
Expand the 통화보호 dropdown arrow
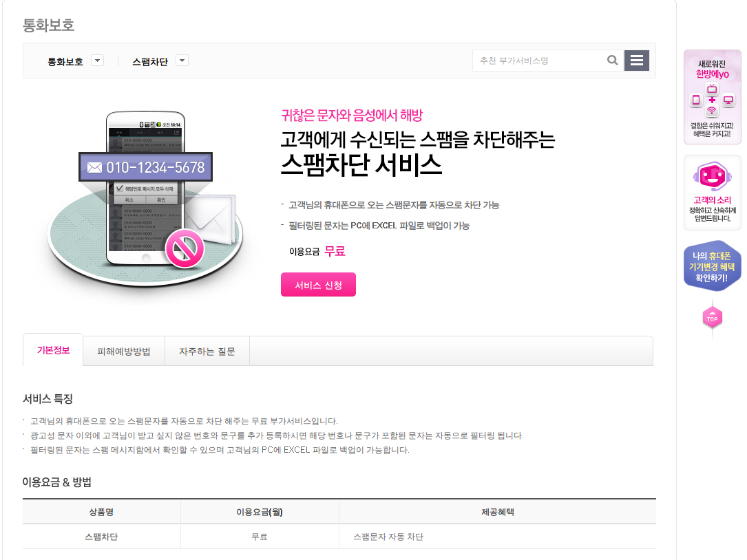coord(97,61)
